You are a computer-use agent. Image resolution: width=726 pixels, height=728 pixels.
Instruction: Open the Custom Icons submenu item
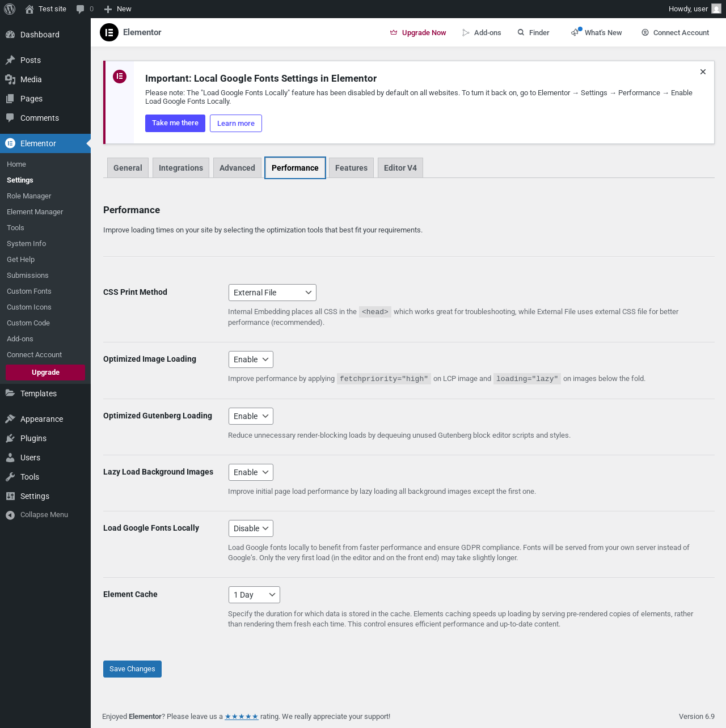(x=29, y=307)
